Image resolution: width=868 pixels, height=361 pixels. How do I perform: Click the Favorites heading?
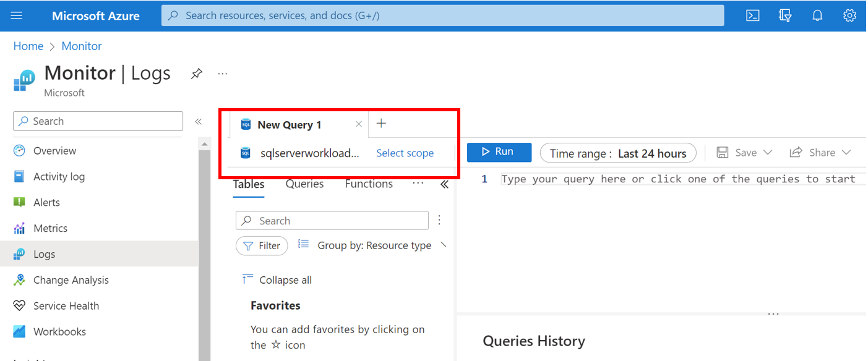click(275, 306)
